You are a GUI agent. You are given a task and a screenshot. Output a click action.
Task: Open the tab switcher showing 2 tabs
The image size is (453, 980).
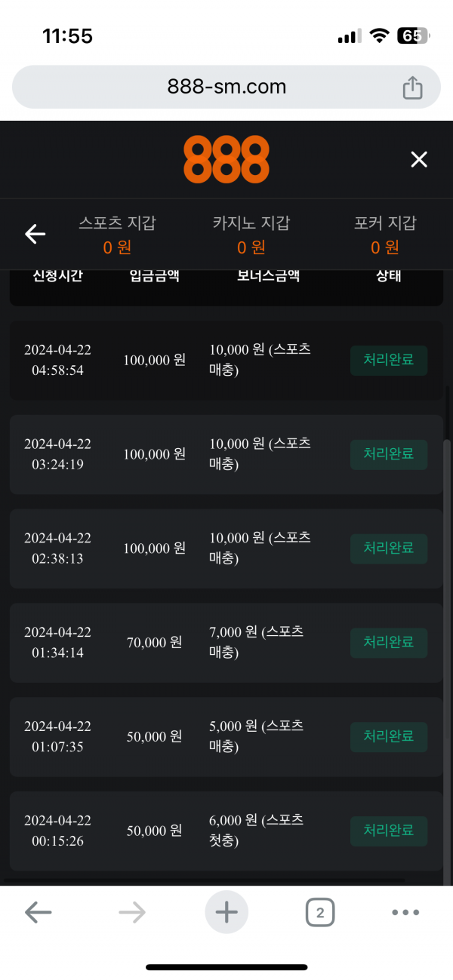[320, 914]
